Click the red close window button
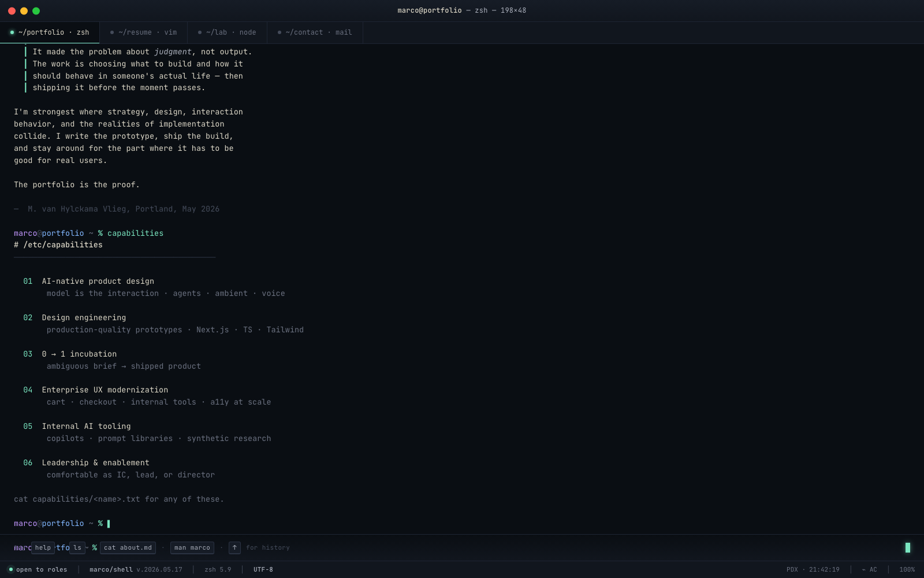The width and height of the screenshot is (924, 578). 12,11
